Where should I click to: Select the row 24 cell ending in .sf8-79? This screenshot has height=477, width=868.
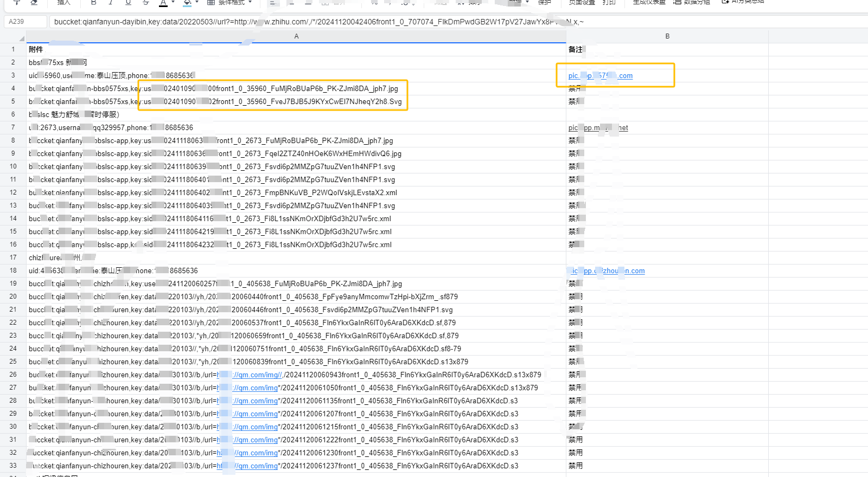pyautogui.click(x=296, y=349)
